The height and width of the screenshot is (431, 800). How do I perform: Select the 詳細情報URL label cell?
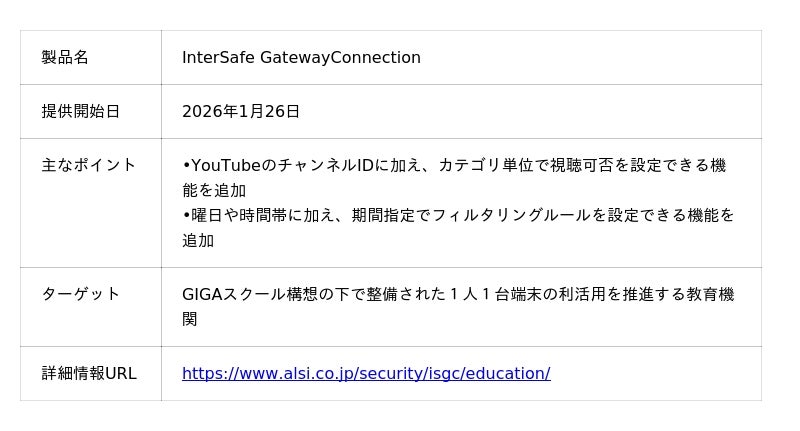point(88,374)
